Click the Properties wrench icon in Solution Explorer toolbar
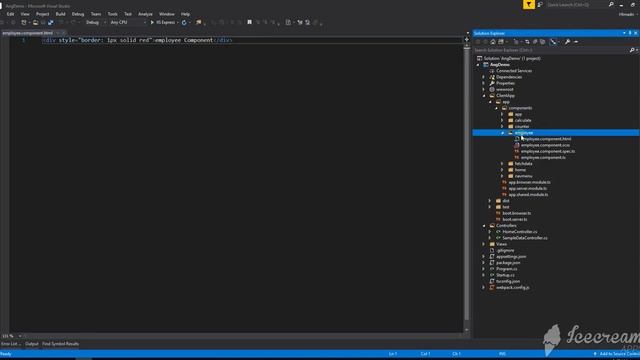Image resolution: width=640 pixels, height=360 pixels. coord(567,42)
